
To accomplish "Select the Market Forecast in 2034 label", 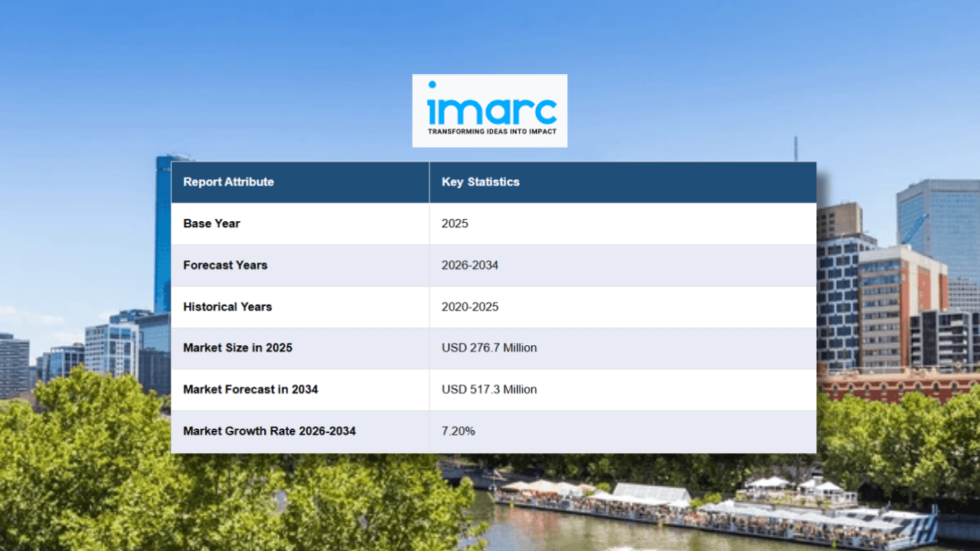I will (x=250, y=389).
